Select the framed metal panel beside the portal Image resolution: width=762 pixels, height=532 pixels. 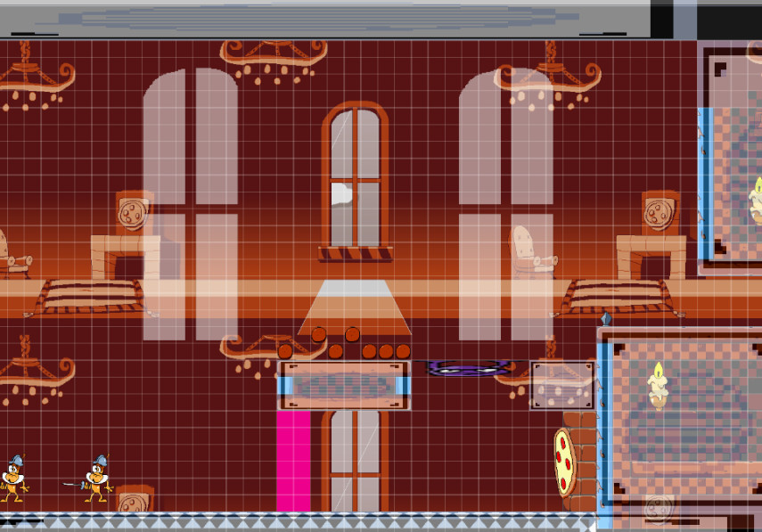click(x=563, y=383)
